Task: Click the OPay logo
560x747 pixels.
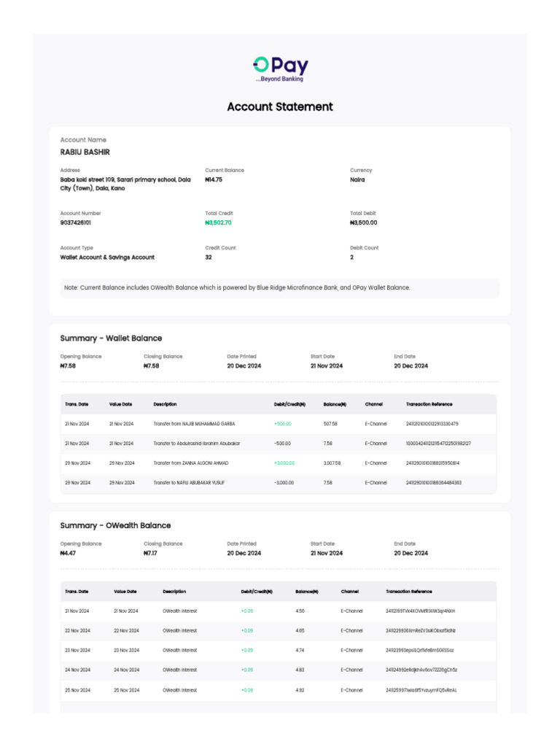Action: tap(281, 69)
